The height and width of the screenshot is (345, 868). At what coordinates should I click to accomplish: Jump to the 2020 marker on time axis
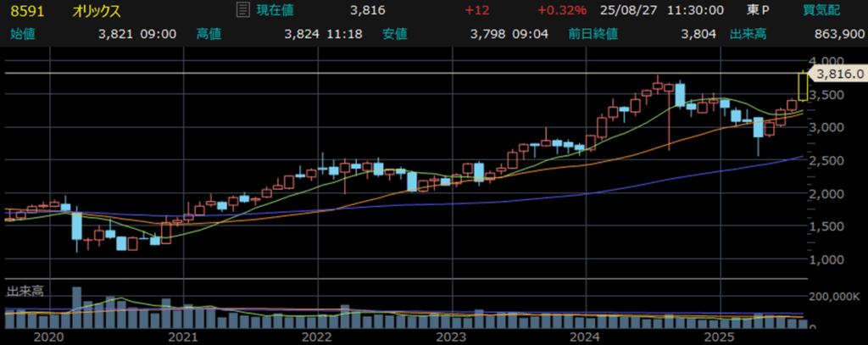(x=51, y=337)
